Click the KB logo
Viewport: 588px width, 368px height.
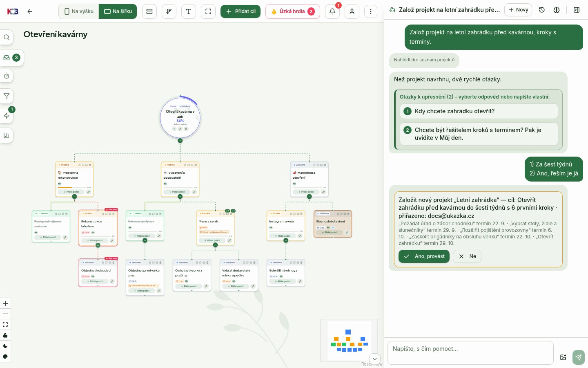[13, 11]
